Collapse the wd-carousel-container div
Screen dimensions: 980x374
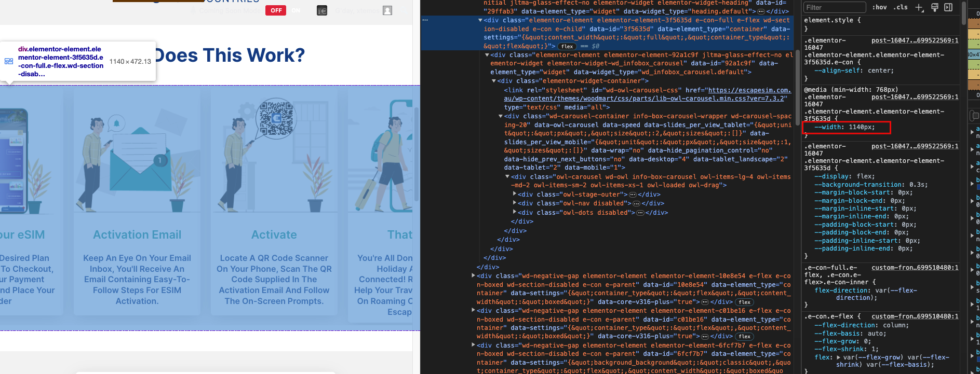click(501, 116)
